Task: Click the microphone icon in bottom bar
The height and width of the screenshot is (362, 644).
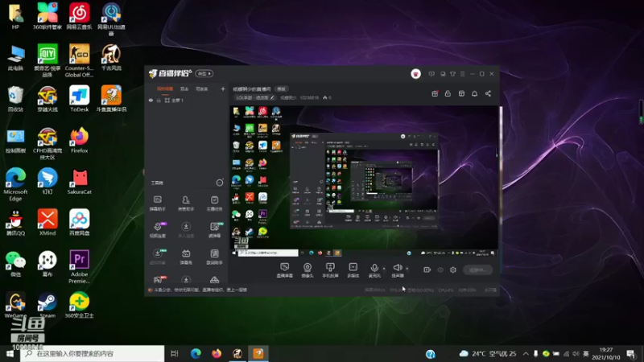Action: coord(374,269)
